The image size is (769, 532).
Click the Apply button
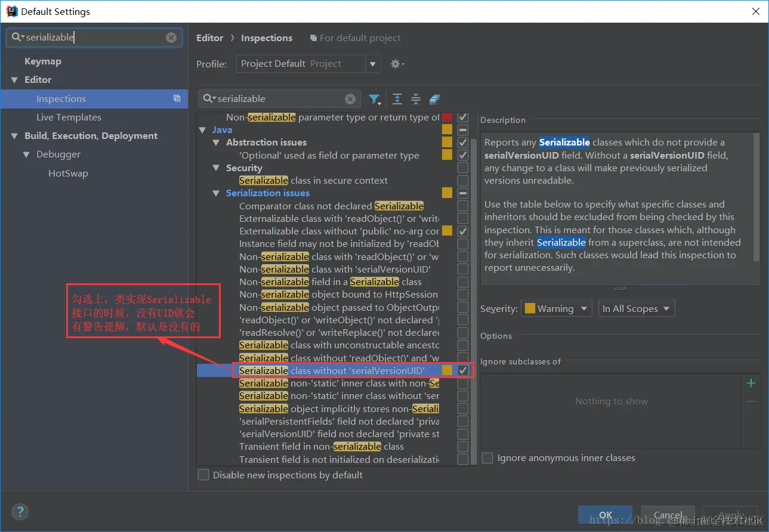click(x=731, y=515)
